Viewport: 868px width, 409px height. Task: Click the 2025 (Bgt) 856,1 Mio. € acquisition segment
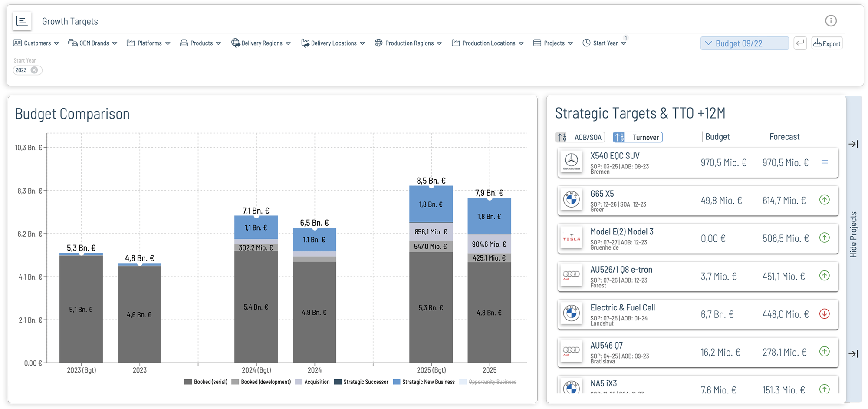click(x=431, y=232)
